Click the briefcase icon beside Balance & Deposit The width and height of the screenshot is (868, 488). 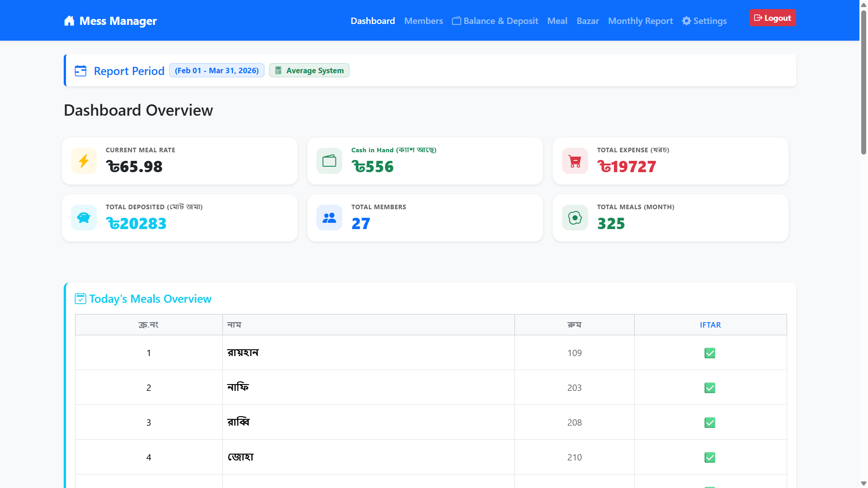click(457, 21)
